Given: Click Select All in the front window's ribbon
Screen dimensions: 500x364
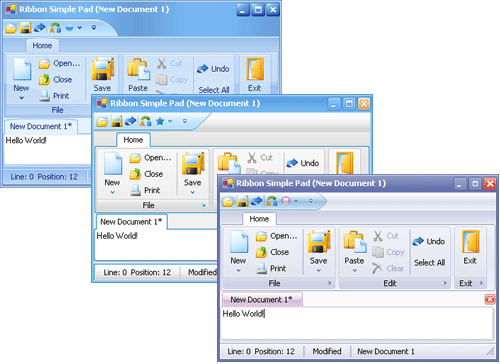Looking at the screenshot, I should coord(429,263).
